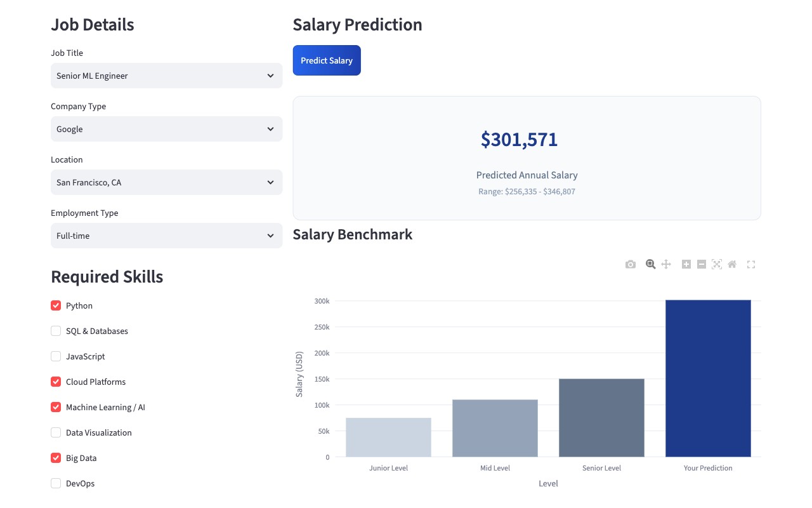This screenshot has width=812, height=508.
Task: Click the chart Zoom out minus icon
Action: point(702,264)
